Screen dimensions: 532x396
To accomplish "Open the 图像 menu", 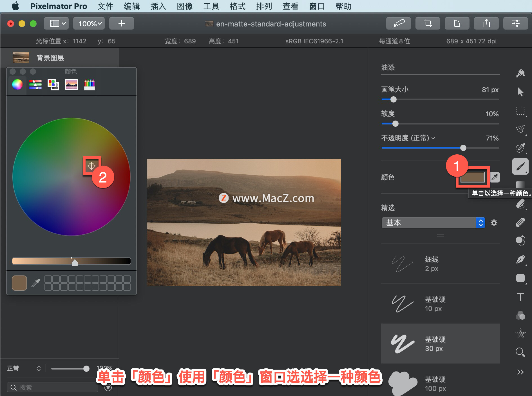I will pyautogui.click(x=185, y=6).
